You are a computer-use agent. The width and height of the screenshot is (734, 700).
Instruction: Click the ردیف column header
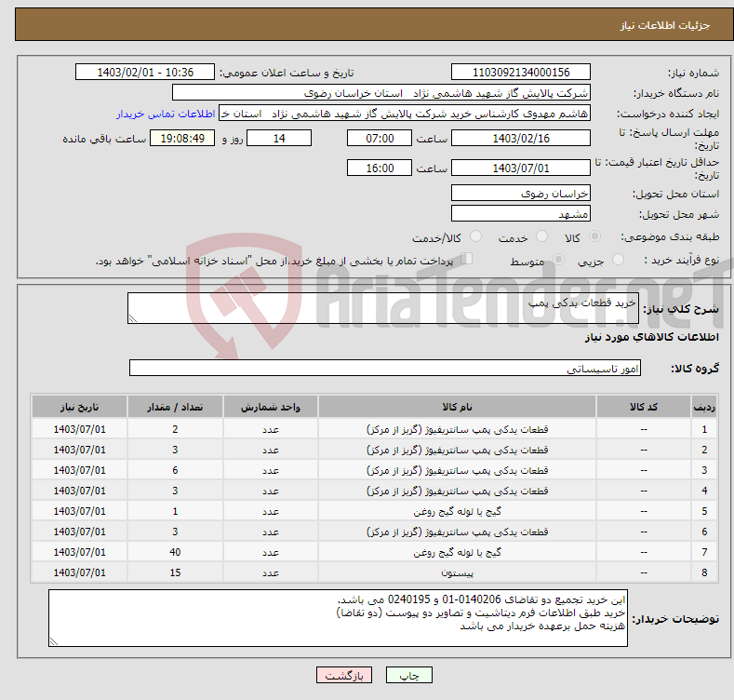coord(704,407)
